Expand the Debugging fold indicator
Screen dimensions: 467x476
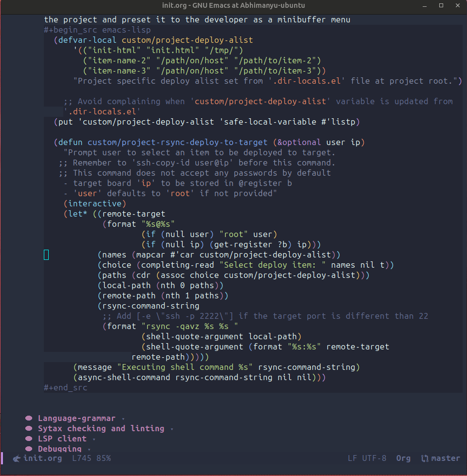click(x=89, y=449)
